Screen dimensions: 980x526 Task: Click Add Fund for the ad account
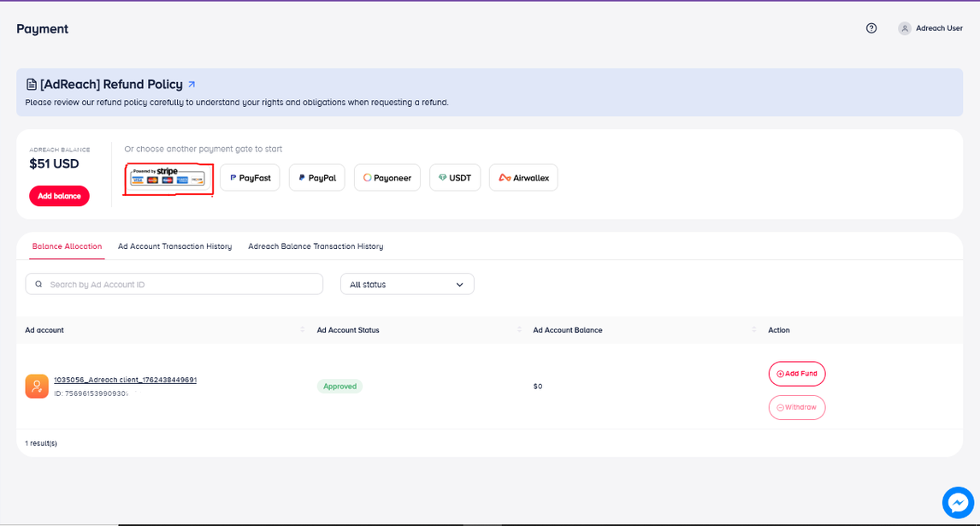pyautogui.click(x=797, y=374)
